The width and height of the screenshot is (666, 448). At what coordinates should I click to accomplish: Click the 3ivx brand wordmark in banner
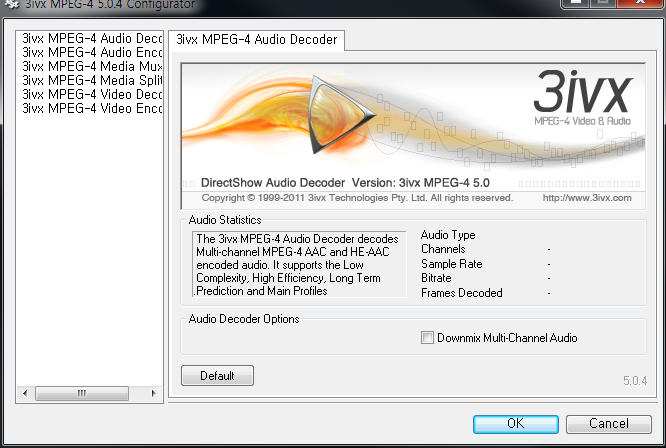tap(583, 93)
